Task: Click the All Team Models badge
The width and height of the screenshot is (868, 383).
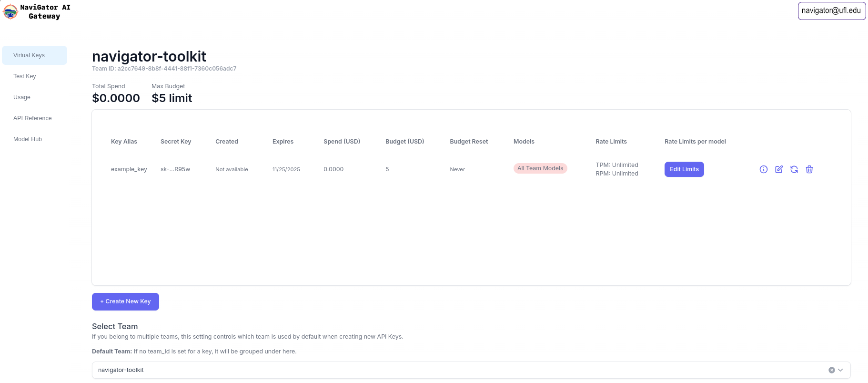Action: point(540,168)
